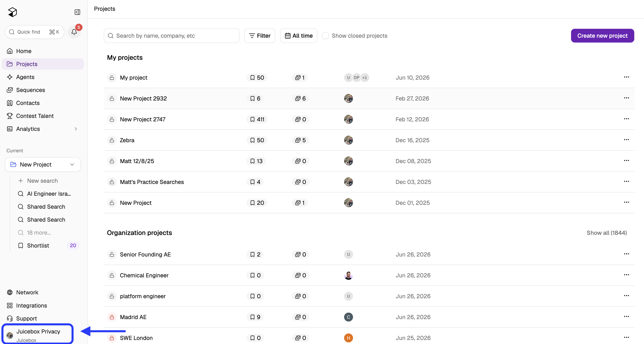Screen dimensions: 644x344
Task: Click lock icon for Senior Founding AE
Action: 112,254
